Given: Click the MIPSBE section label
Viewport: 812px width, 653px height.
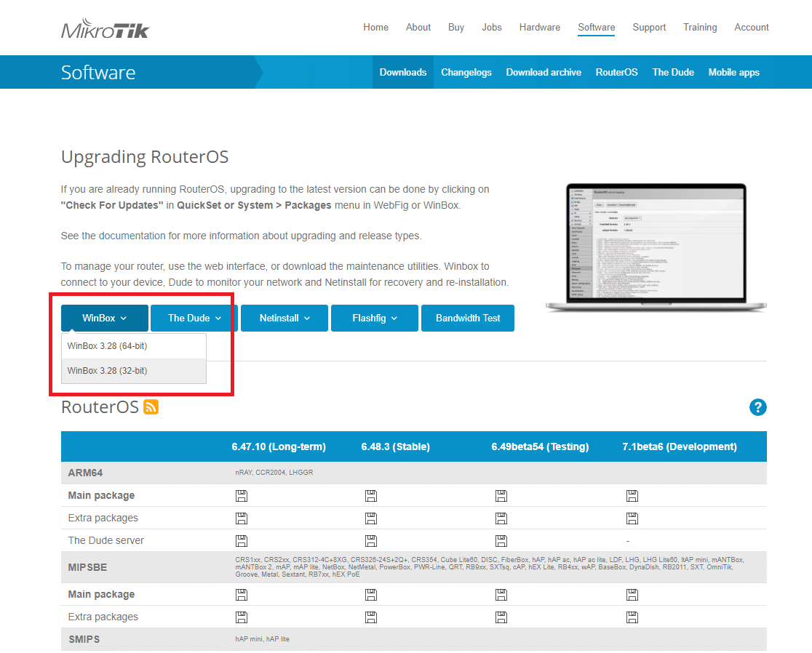Looking at the screenshot, I should coord(87,568).
